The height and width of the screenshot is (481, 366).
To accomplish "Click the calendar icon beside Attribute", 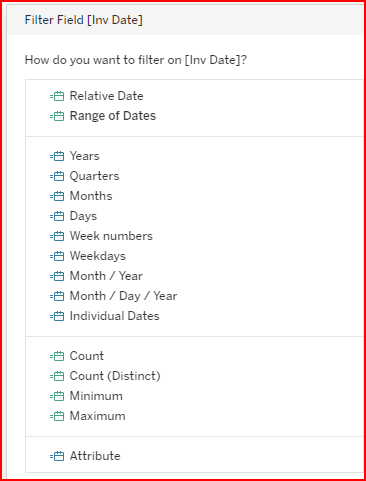I will click(57, 456).
